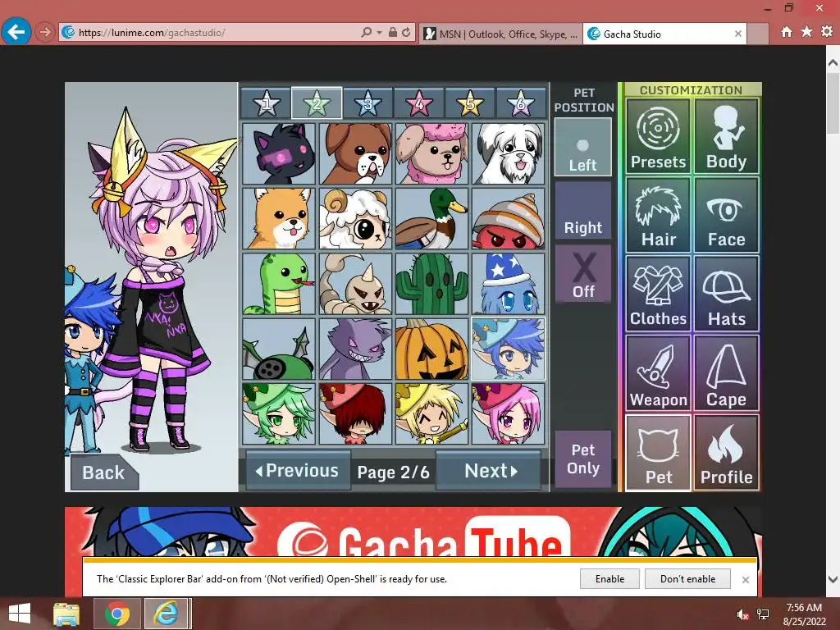Pick the green bat-winged robot pet
The width and height of the screenshot is (840, 630).
click(x=279, y=349)
